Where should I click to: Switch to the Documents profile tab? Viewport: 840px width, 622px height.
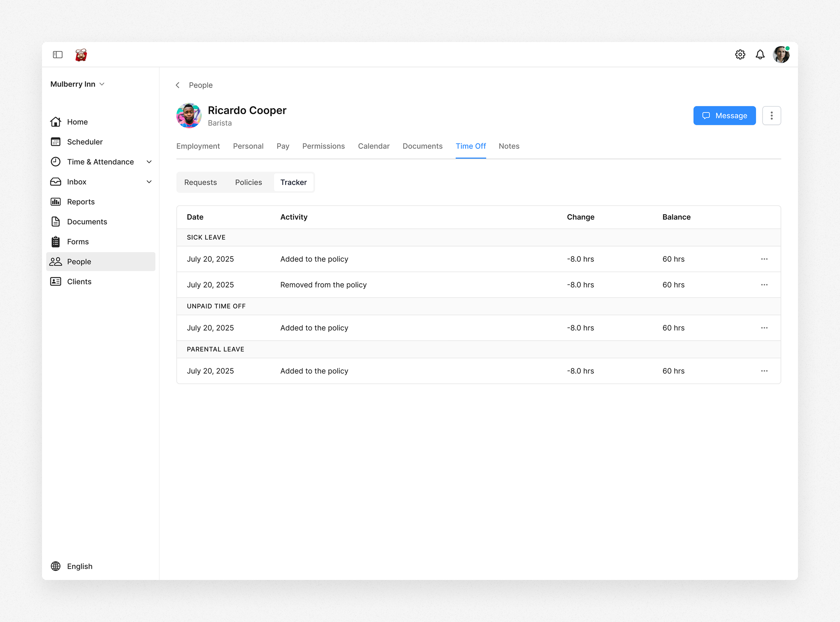coord(422,146)
